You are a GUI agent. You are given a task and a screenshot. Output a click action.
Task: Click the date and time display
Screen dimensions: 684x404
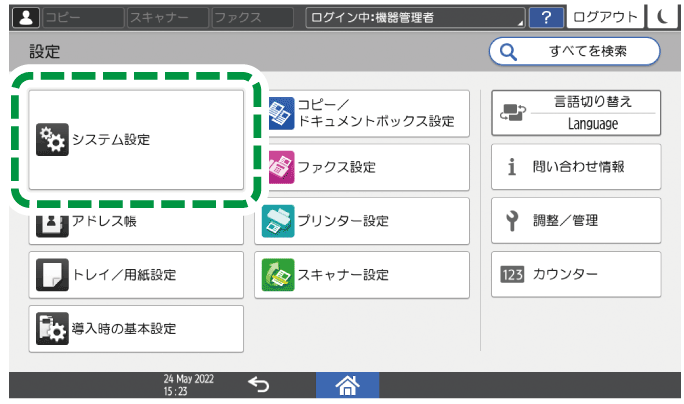188,385
